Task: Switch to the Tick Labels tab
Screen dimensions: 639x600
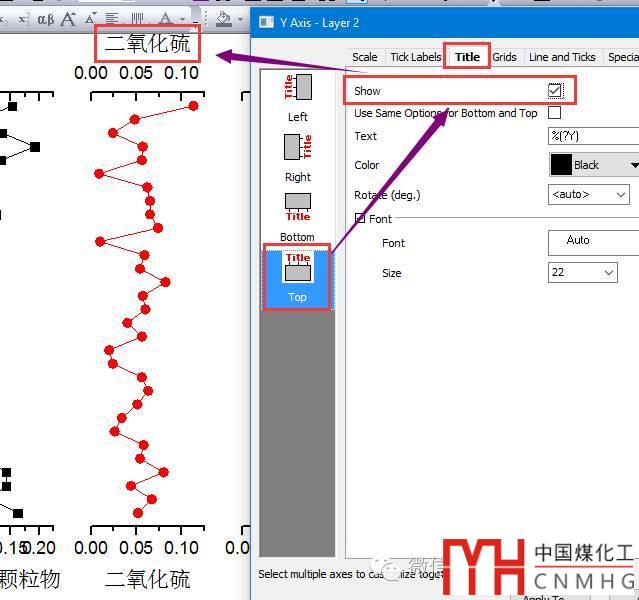Action: 415,57
